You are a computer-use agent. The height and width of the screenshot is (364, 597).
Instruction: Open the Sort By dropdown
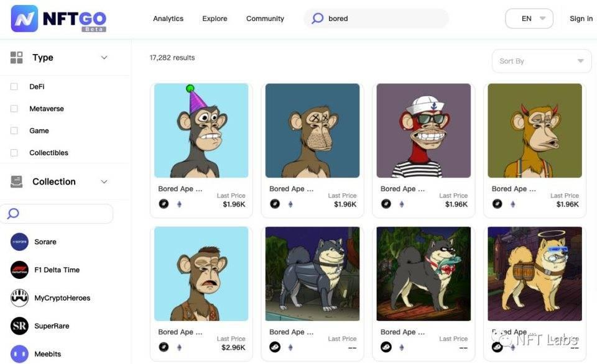(x=541, y=61)
